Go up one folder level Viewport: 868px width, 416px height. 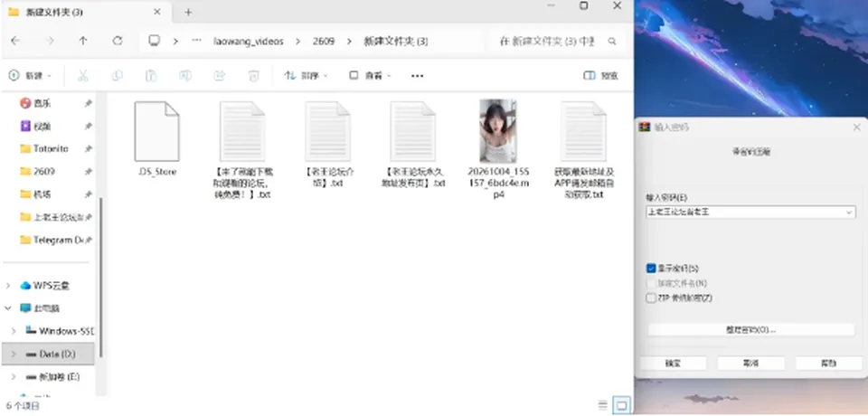(x=83, y=41)
